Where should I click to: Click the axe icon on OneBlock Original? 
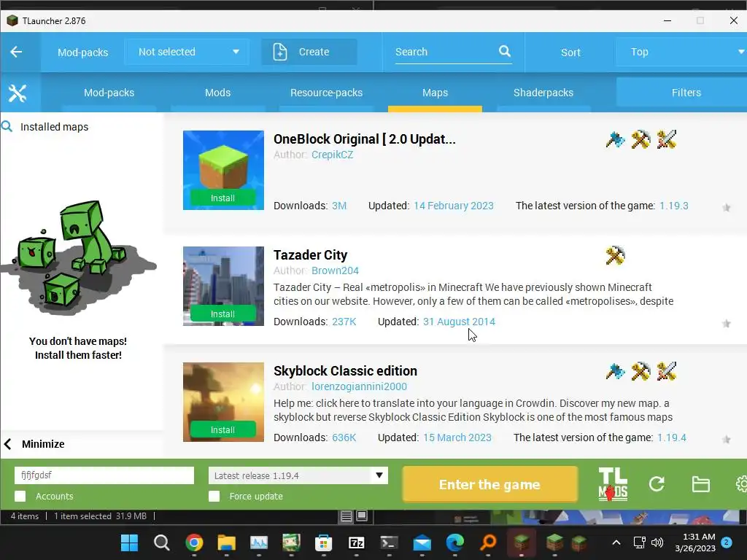pos(615,139)
